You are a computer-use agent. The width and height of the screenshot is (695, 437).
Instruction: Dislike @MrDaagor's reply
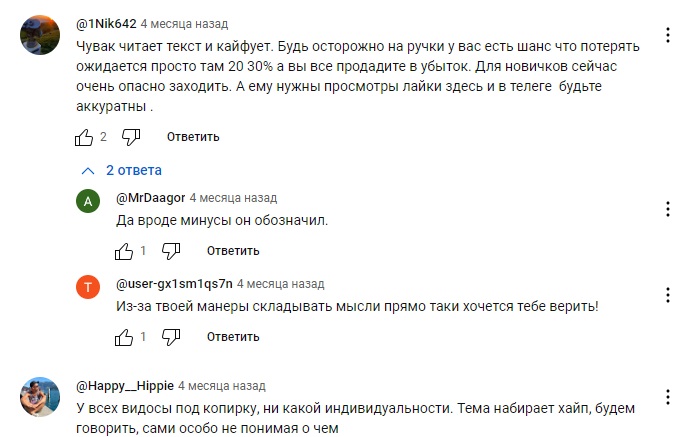click(x=170, y=250)
